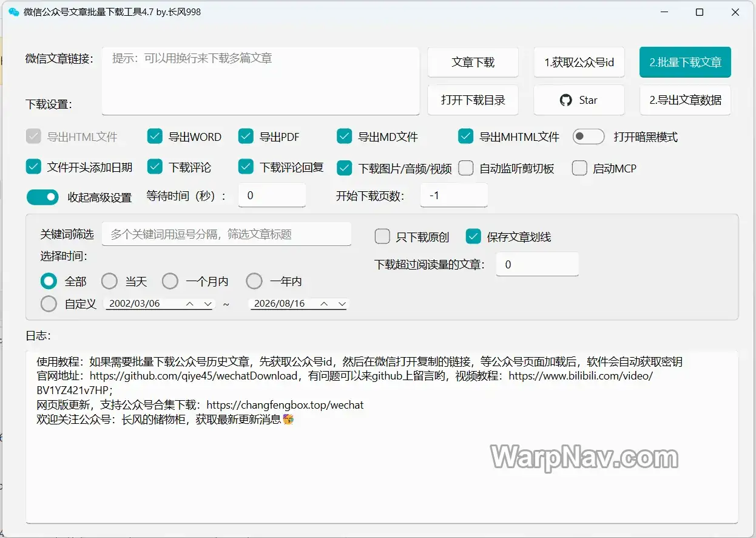Uncheck 下载图片/音频/视频 checkbox
This screenshot has width=756, height=538.
(345, 168)
